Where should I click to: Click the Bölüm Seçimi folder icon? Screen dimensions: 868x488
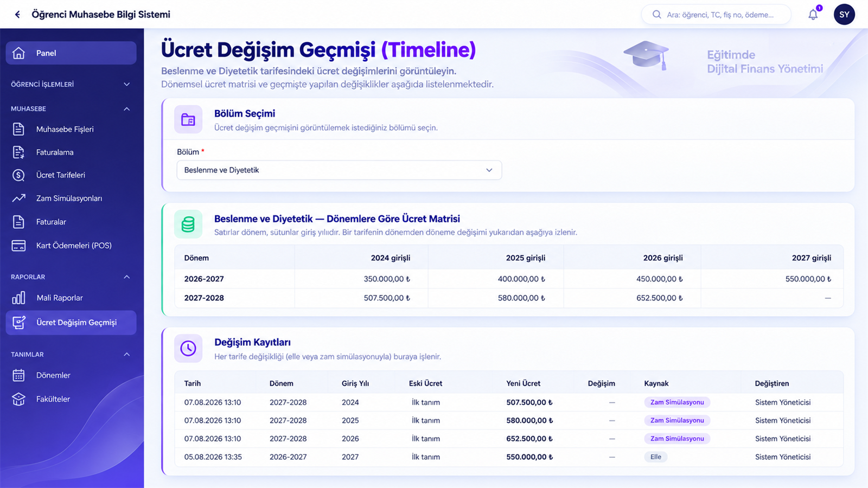click(x=188, y=119)
